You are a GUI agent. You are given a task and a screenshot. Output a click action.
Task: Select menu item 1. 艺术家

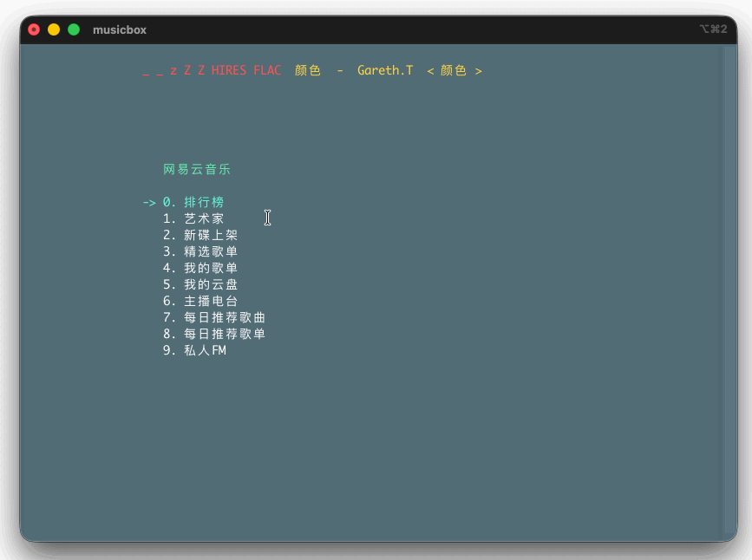point(193,218)
